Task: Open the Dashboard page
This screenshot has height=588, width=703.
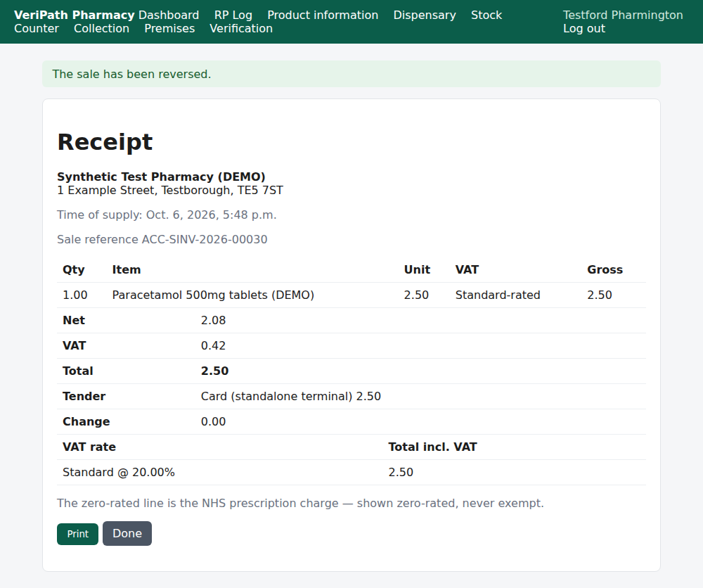Action: pyautogui.click(x=169, y=15)
